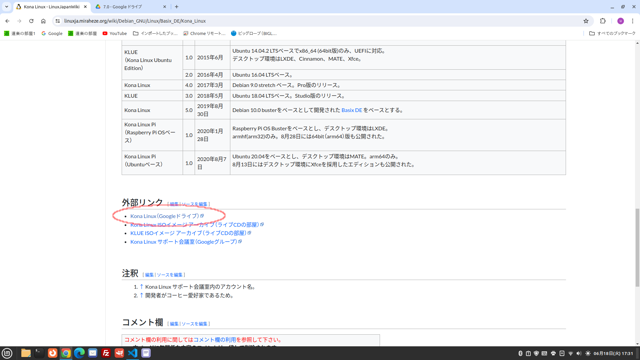Open the Bluetooth tray icon
The height and width of the screenshot is (360, 640).
coord(520,353)
